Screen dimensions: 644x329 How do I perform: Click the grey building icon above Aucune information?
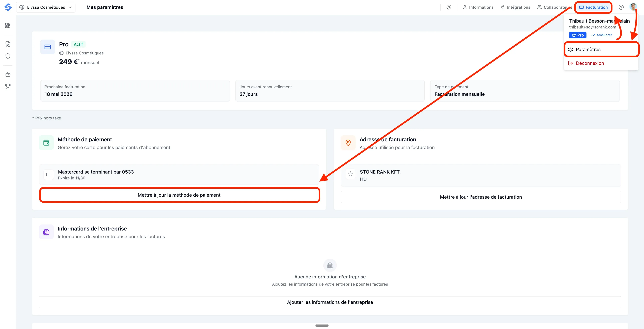coord(330,265)
